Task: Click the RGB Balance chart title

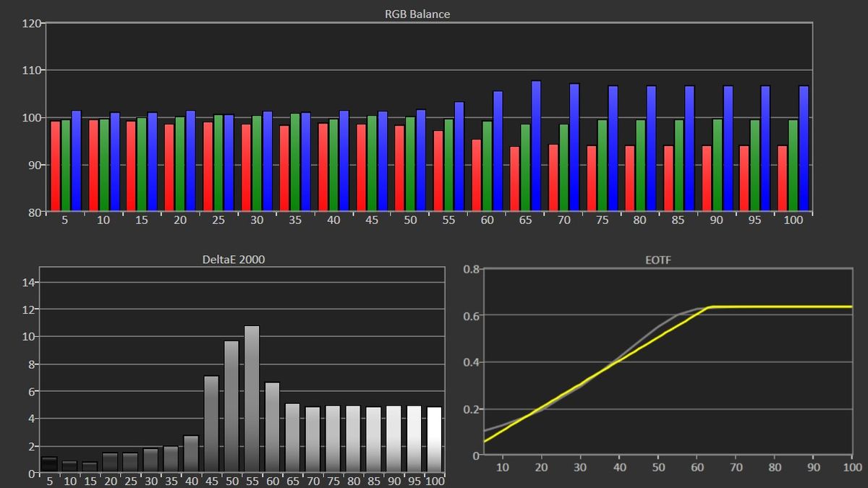Action: pyautogui.click(x=417, y=14)
